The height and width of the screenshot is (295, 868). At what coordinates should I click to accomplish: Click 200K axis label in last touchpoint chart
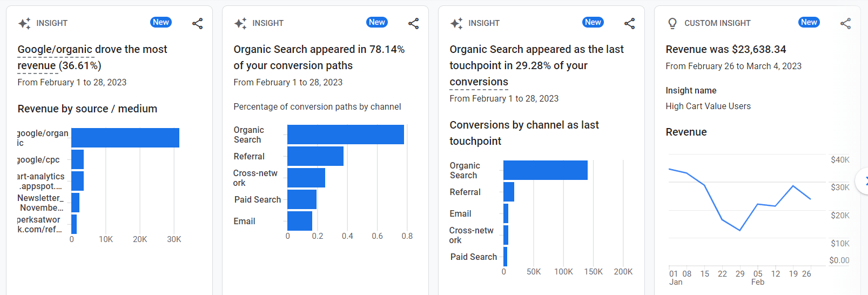623,272
